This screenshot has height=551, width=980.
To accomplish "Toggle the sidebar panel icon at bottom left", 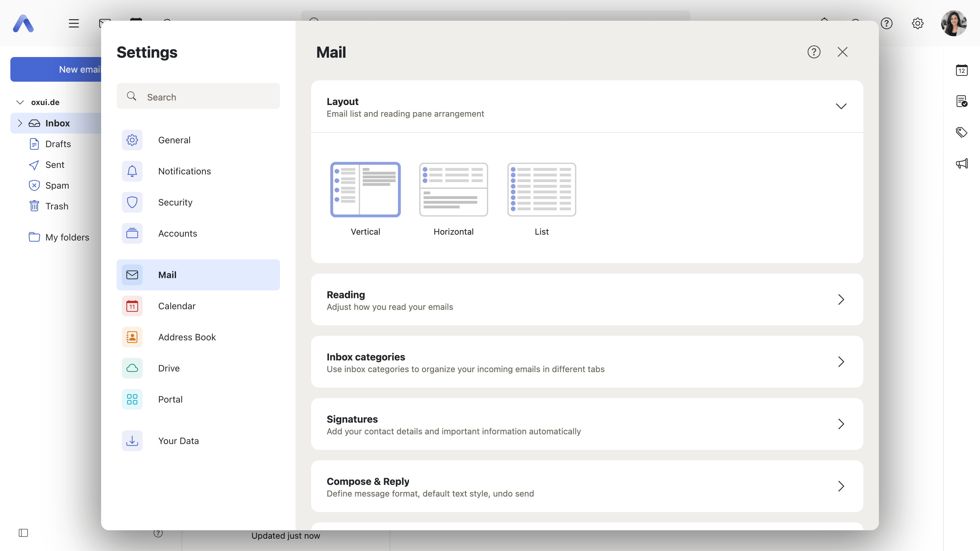I will point(23,533).
